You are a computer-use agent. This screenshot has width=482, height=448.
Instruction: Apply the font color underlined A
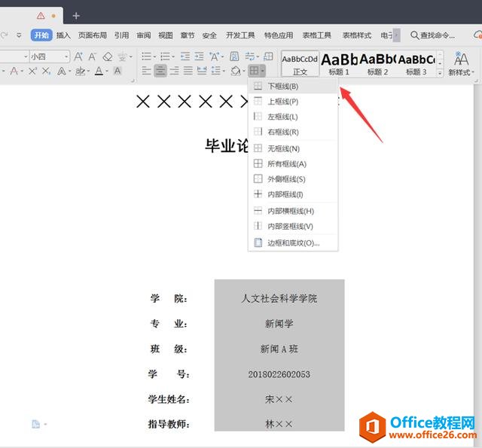[x=99, y=72]
